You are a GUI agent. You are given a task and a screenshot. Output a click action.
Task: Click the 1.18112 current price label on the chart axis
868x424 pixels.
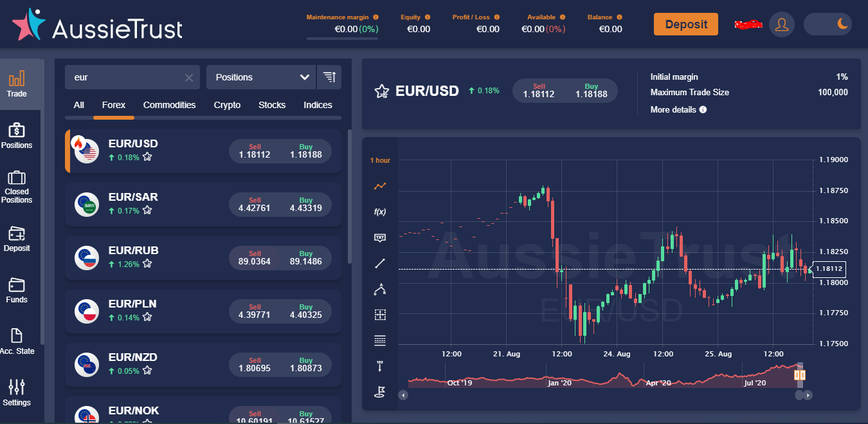[x=830, y=269]
